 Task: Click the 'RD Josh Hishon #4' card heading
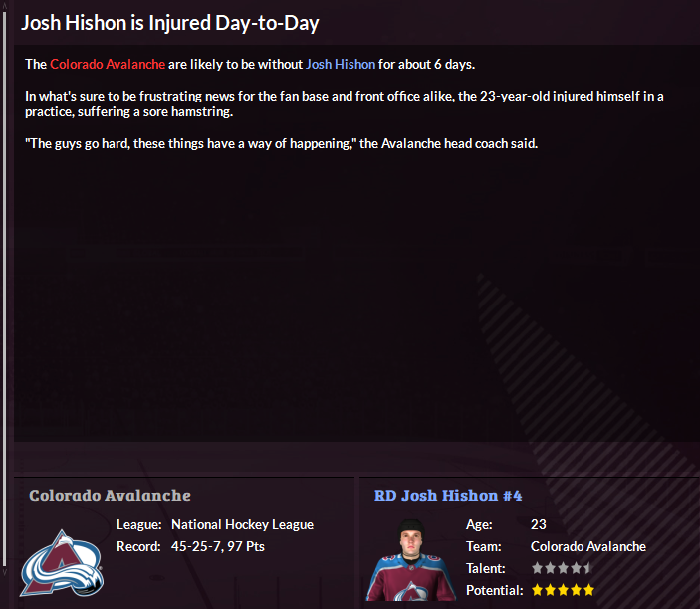[x=448, y=495]
